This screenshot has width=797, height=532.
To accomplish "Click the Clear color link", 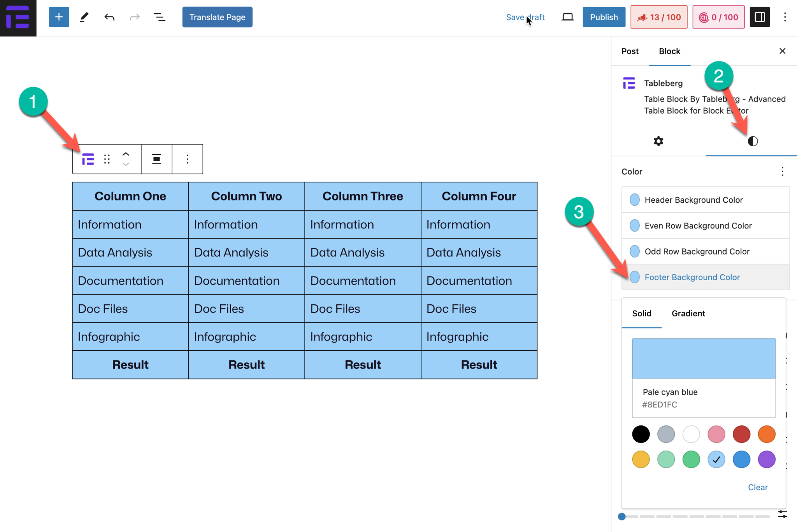I will 757,487.
